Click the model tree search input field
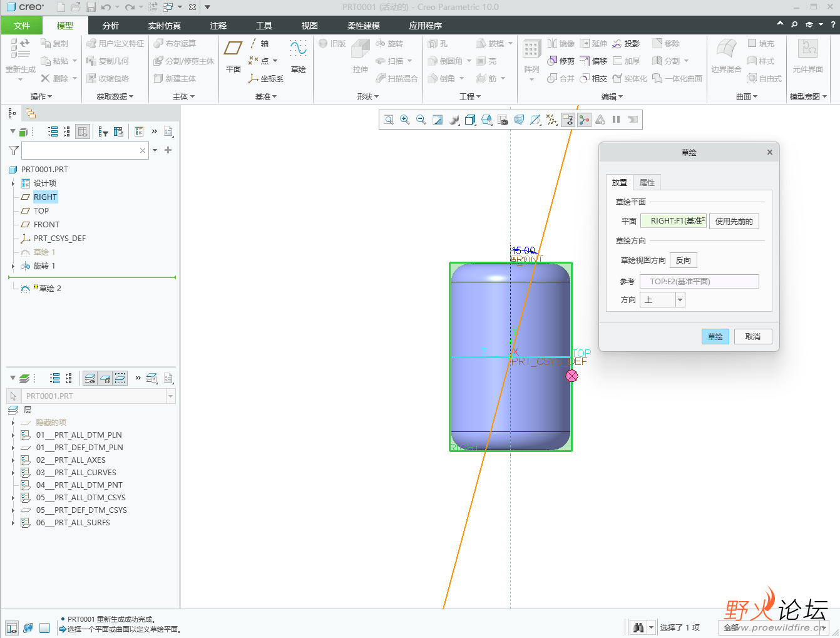Image resolution: width=840 pixels, height=638 pixels. 80,150
